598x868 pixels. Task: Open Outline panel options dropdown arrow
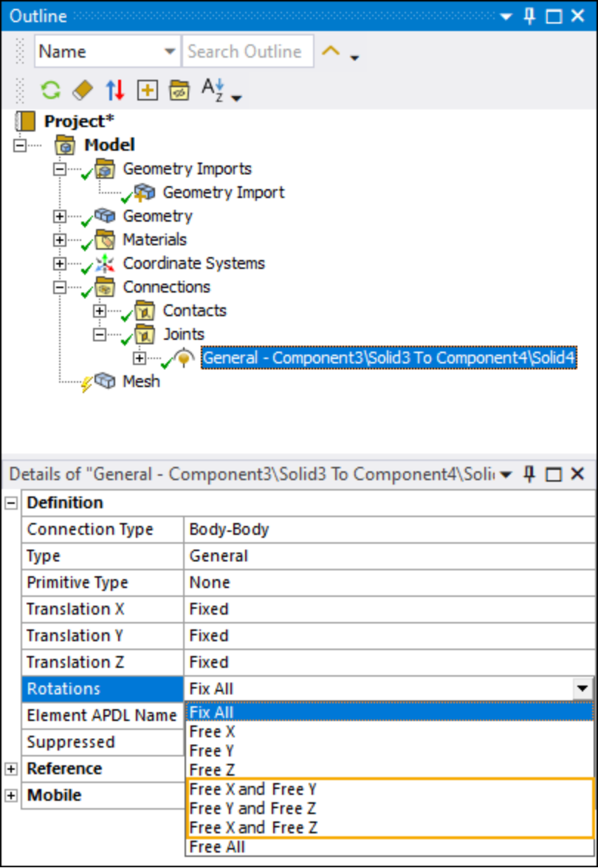click(x=506, y=16)
